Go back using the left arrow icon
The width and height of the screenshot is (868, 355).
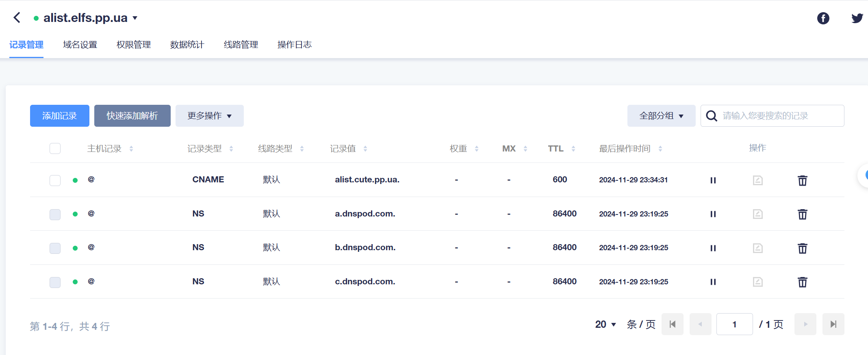click(17, 18)
